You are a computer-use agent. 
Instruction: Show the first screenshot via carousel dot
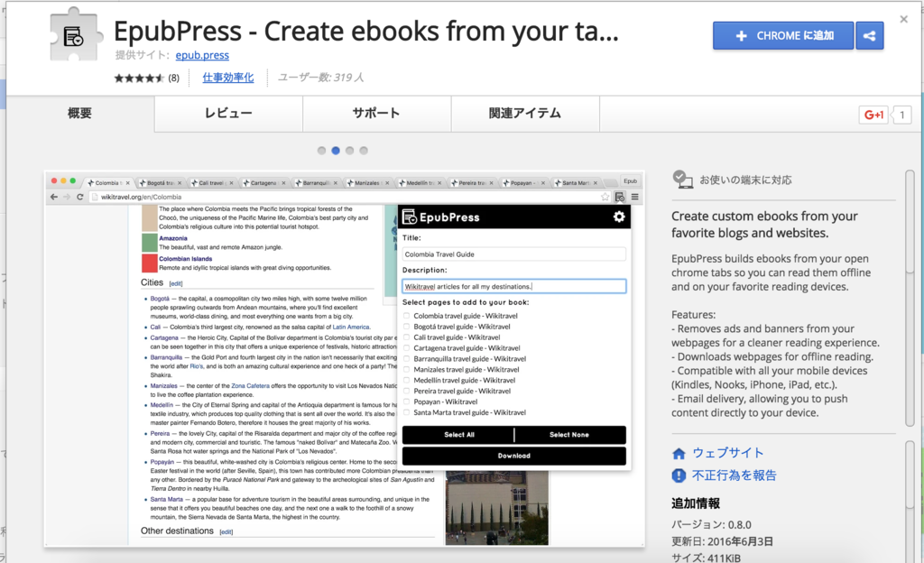tap(321, 151)
